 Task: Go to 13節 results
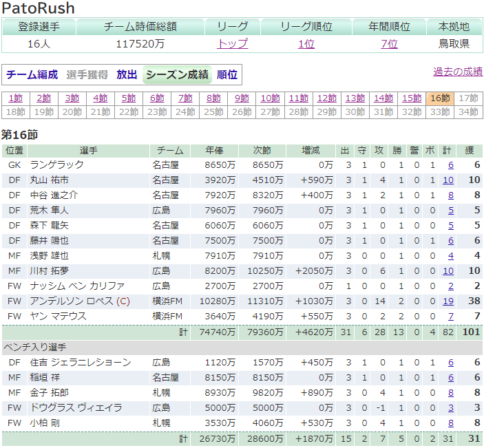point(355,98)
